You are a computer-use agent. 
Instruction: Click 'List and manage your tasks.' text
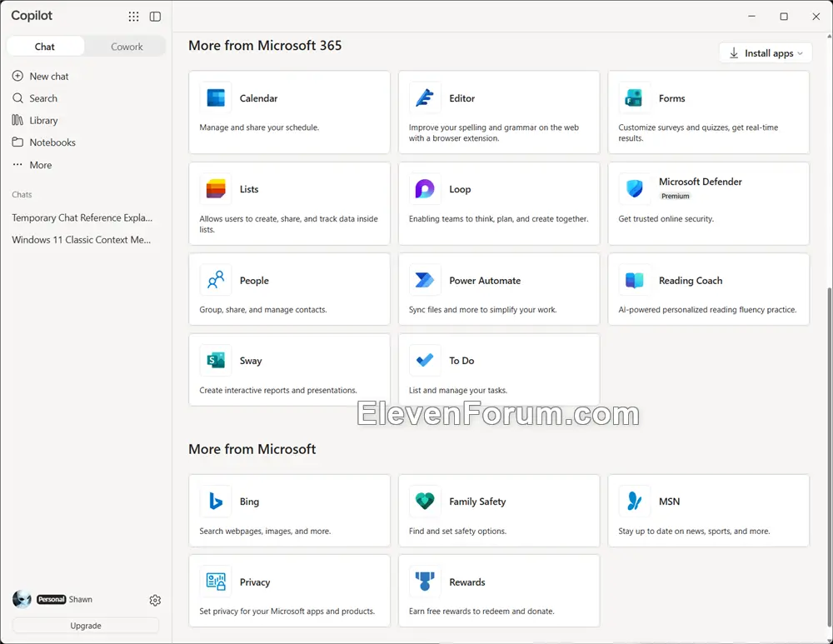[458, 390]
